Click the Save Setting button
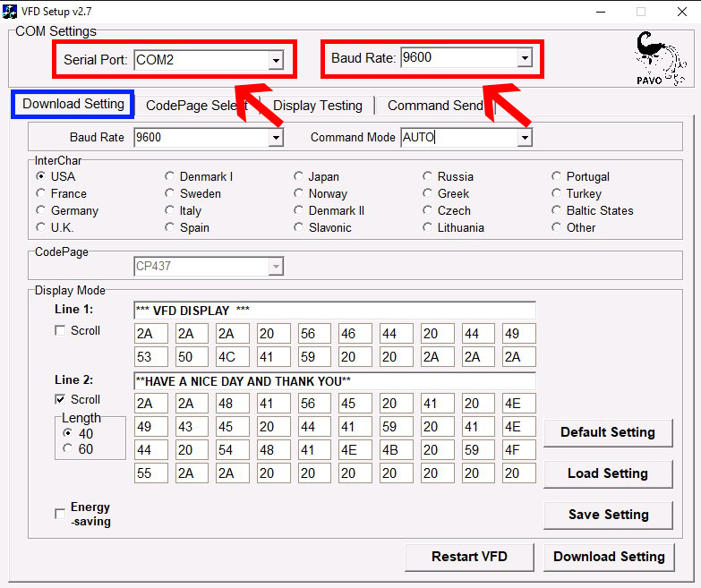 click(608, 515)
